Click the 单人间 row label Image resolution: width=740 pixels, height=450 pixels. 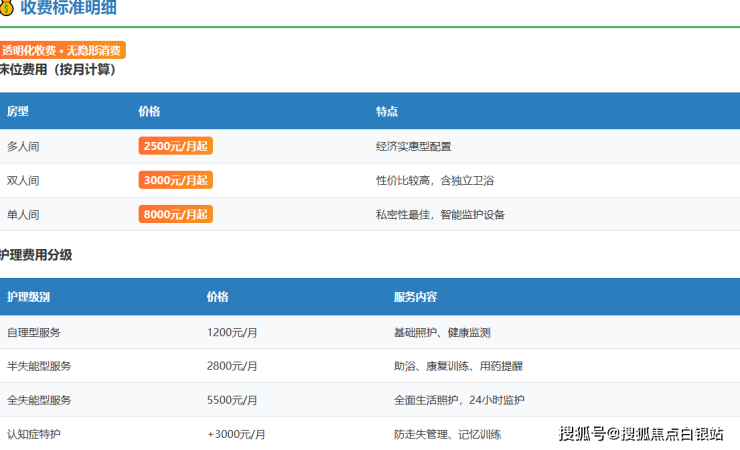[x=23, y=214]
